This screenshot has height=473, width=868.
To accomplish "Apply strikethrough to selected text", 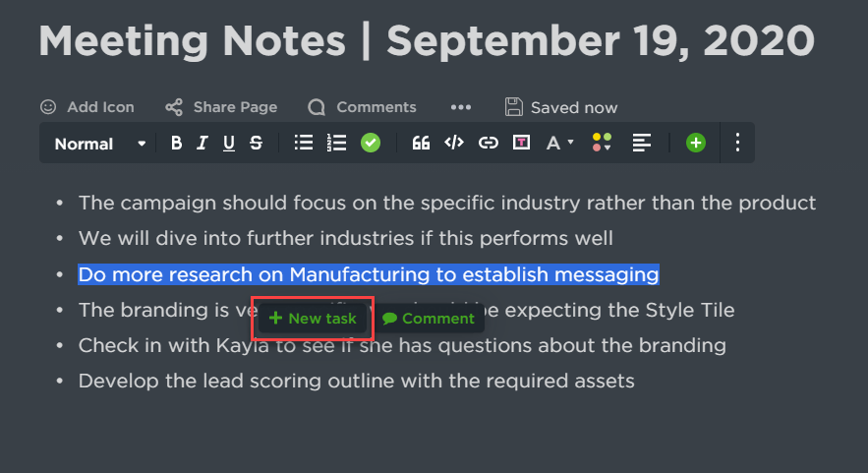I will point(256,144).
